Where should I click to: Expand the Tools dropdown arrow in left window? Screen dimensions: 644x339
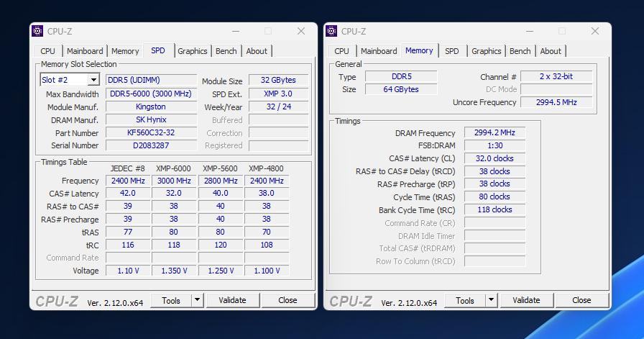[x=197, y=300]
